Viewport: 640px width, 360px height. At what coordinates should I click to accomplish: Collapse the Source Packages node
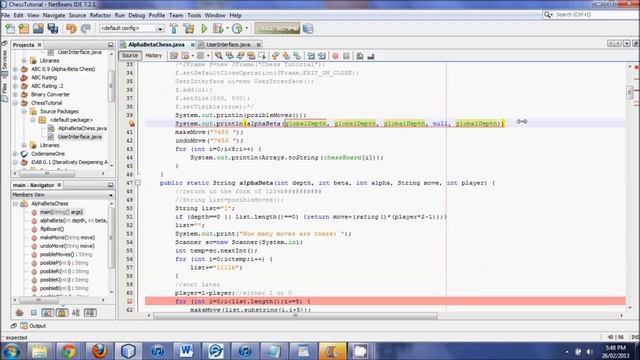24,111
